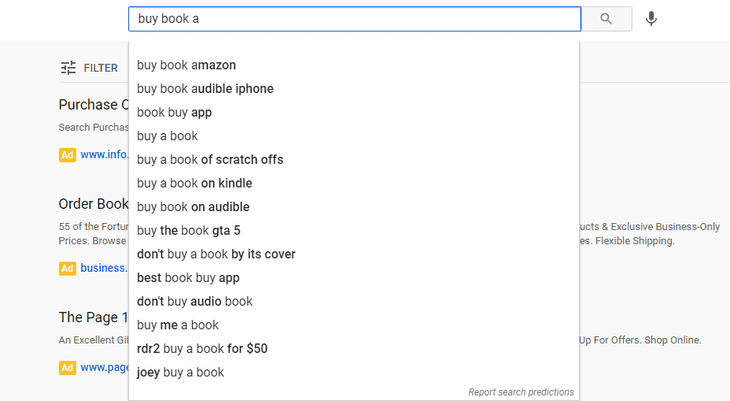Click the microphone voice search icon

[651, 19]
